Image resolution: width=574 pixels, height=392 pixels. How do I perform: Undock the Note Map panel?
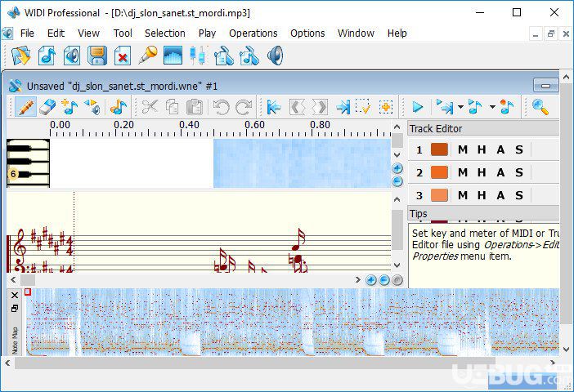pyautogui.click(x=15, y=309)
